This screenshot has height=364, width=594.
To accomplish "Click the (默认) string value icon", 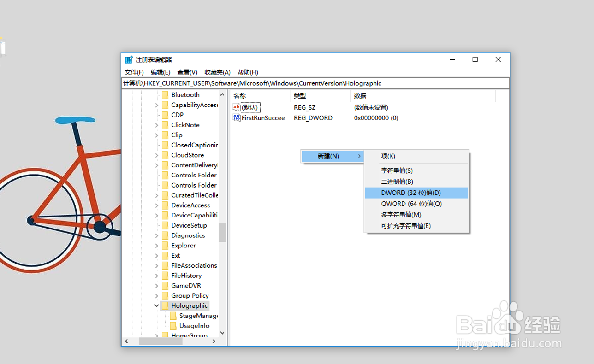I will pyautogui.click(x=237, y=107).
